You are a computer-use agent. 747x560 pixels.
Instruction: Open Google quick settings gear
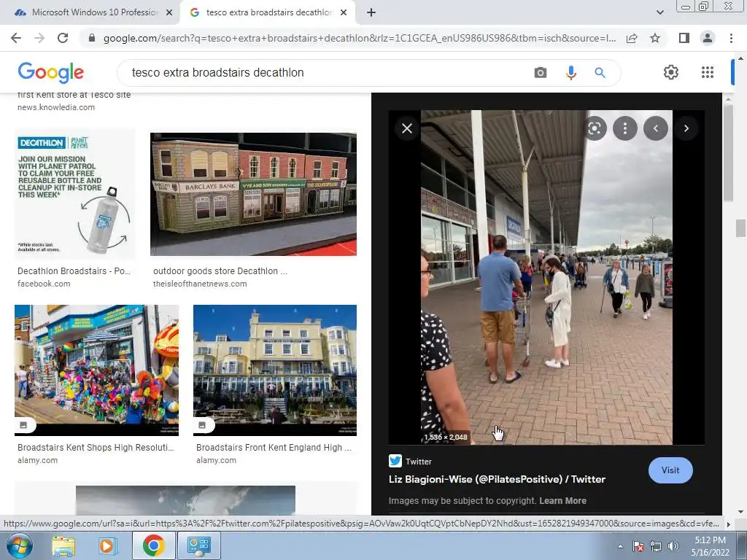(671, 72)
